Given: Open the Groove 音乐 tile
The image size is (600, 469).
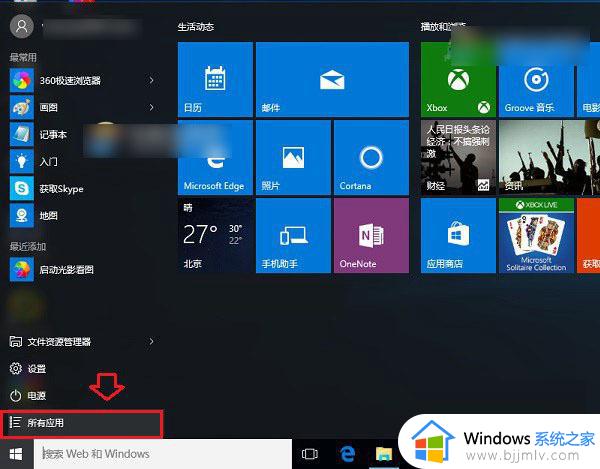Looking at the screenshot, I should click(x=536, y=79).
